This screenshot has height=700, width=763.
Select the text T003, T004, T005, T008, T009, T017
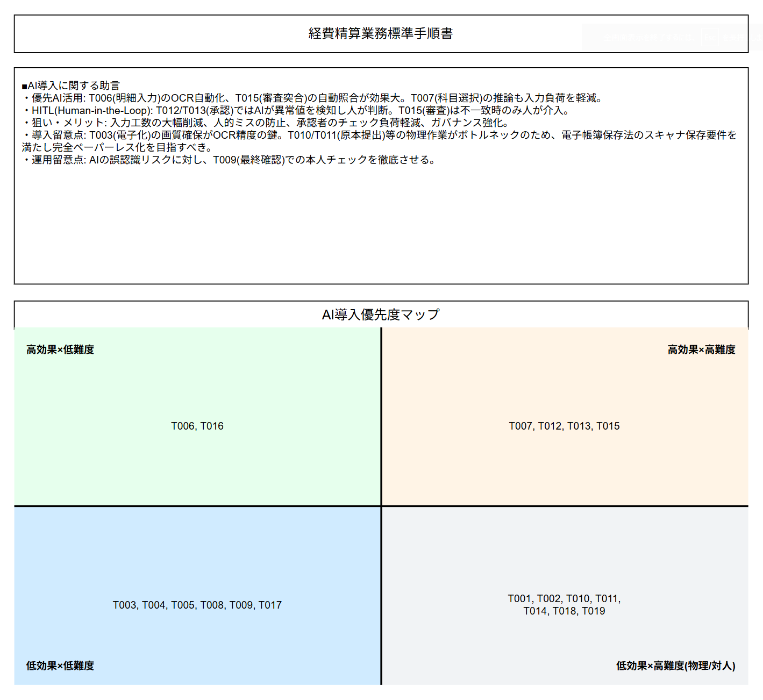(197, 605)
